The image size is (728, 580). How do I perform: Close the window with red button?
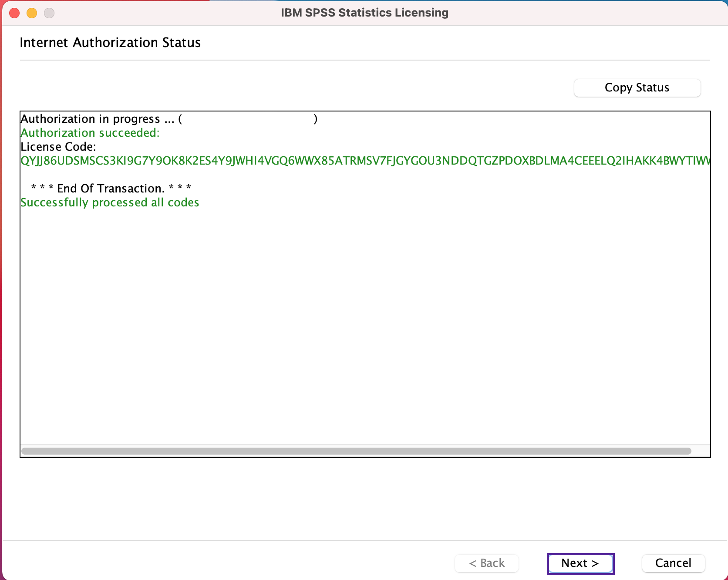coord(14,13)
